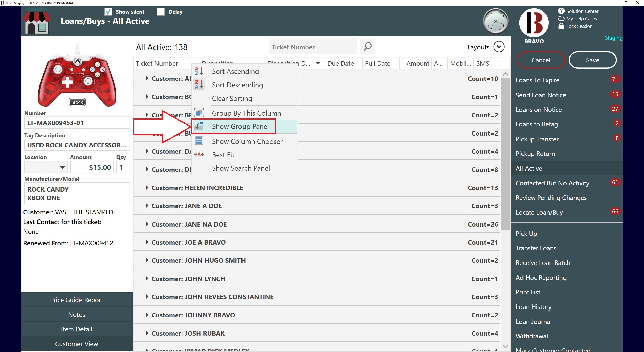Click the Group By This Column icon
Image resolution: width=644 pixels, height=352 pixels.
pyautogui.click(x=199, y=113)
